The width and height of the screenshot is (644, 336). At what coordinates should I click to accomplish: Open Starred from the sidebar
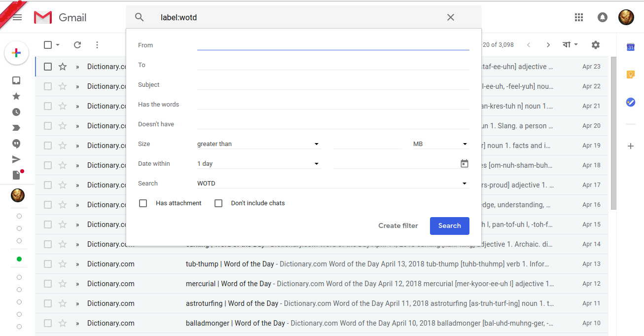16,96
